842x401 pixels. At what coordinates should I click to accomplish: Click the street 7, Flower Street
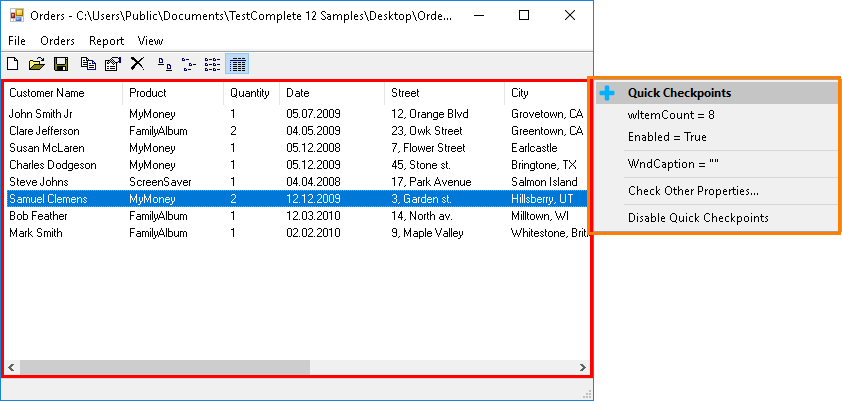(x=428, y=148)
